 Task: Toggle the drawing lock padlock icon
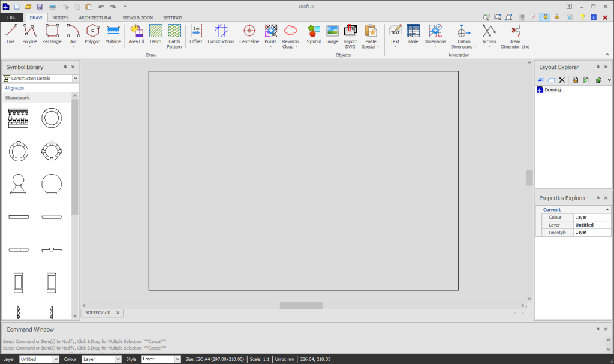[544, 16]
